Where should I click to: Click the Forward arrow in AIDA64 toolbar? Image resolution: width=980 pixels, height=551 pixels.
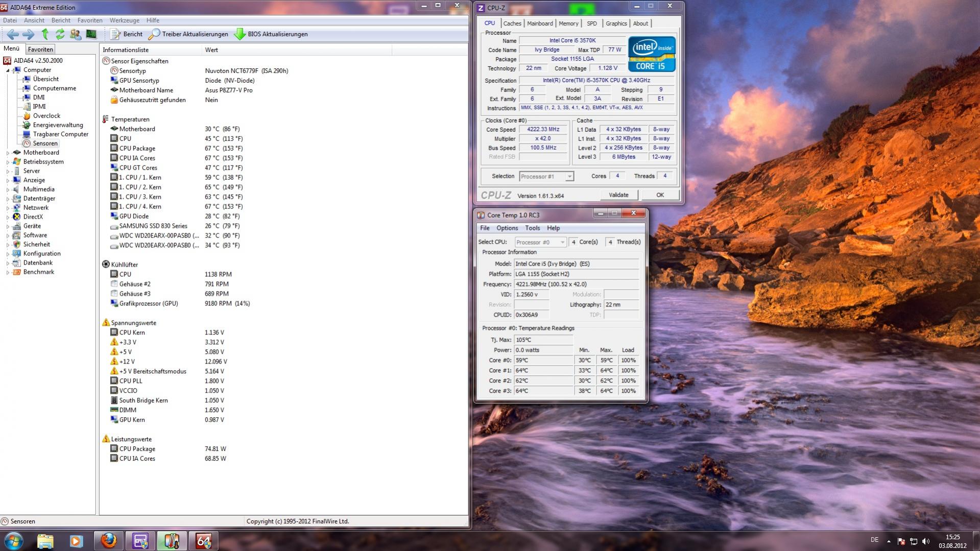pyautogui.click(x=29, y=34)
